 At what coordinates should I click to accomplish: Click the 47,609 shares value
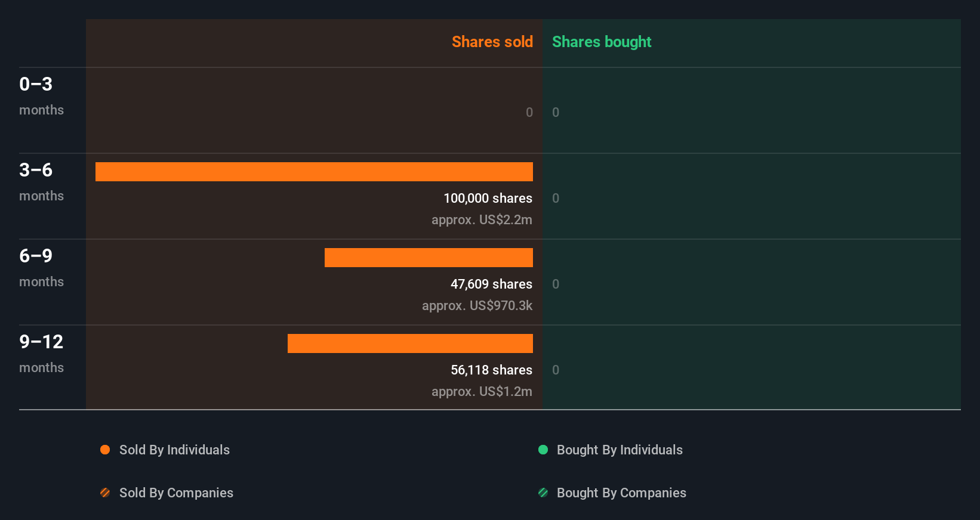pyautogui.click(x=491, y=284)
